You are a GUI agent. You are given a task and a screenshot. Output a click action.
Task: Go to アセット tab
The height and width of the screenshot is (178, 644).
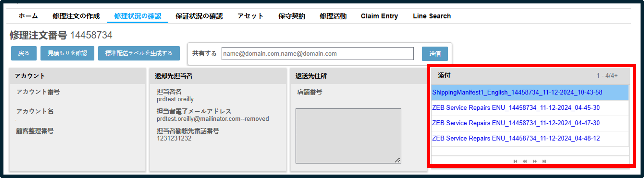[x=250, y=16]
